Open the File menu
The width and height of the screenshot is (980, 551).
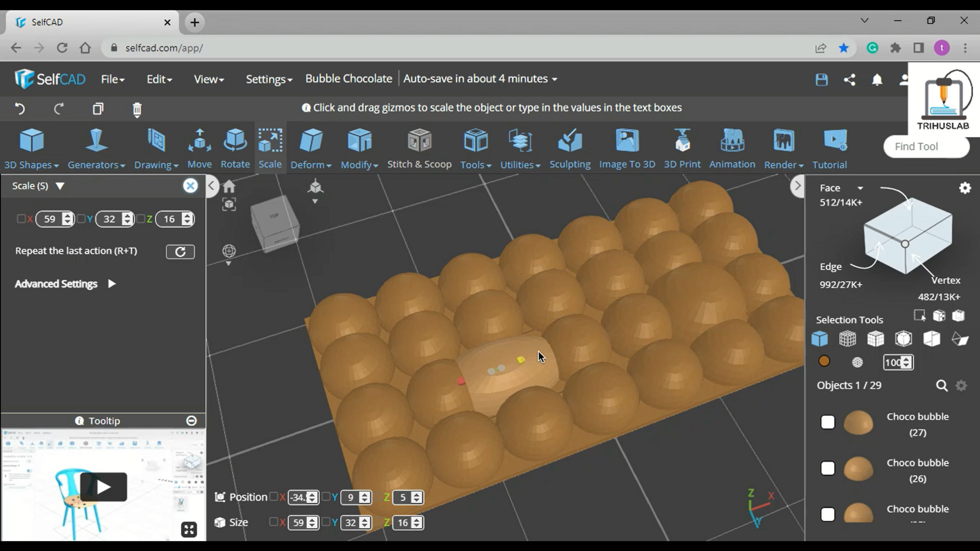click(x=113, y=79)
